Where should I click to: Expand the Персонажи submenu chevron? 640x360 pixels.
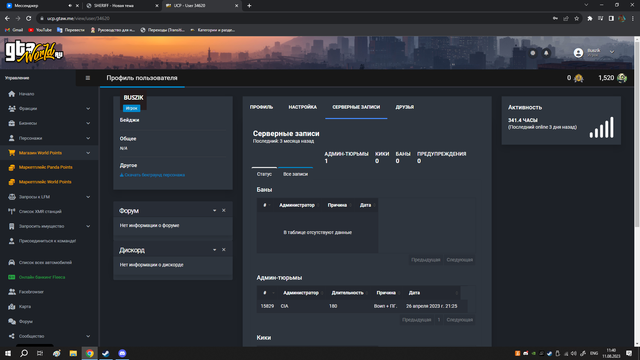(x=88, y=138)
